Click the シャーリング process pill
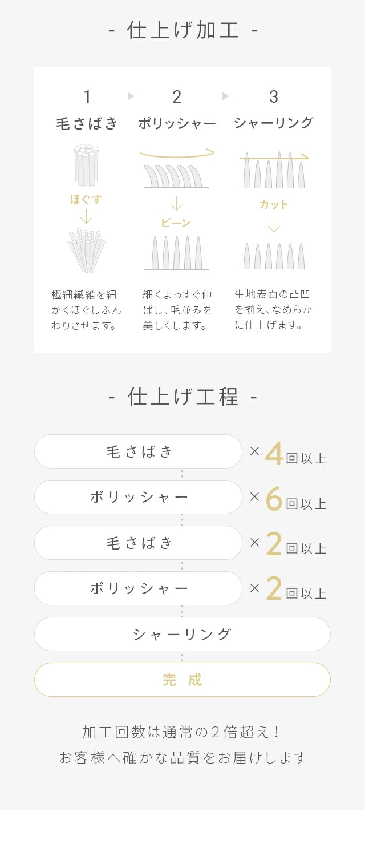This screenshot has height=868, width=365. (182, 634)
